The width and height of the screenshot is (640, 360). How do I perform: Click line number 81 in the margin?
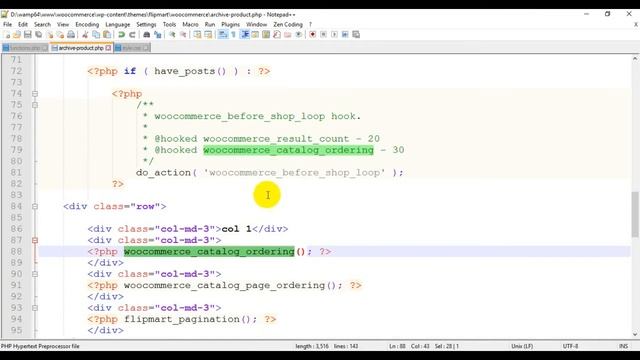click(16, 173)
